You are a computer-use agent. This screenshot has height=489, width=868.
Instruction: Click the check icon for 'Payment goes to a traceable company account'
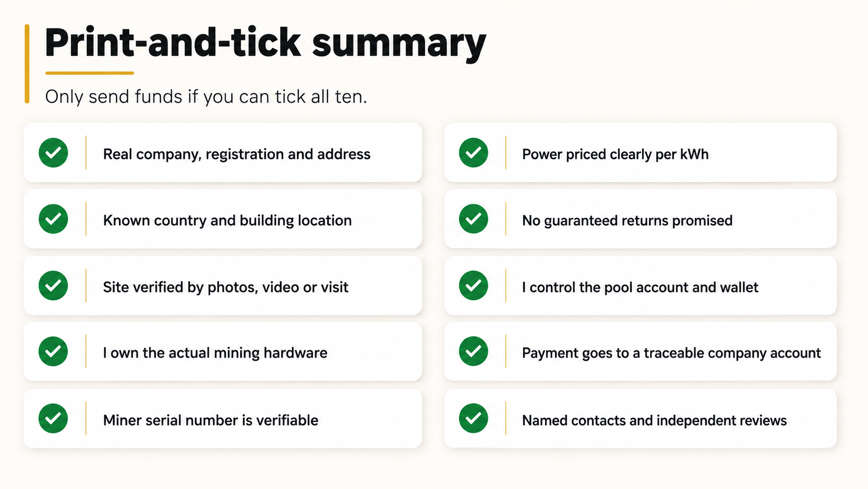473,351
